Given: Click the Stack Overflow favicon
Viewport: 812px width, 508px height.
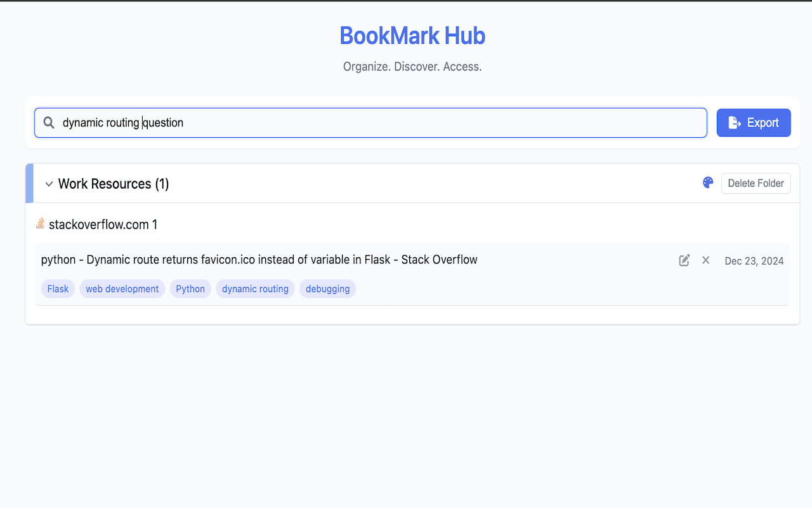Looking at the screenshot, I should tap(40, 224).
